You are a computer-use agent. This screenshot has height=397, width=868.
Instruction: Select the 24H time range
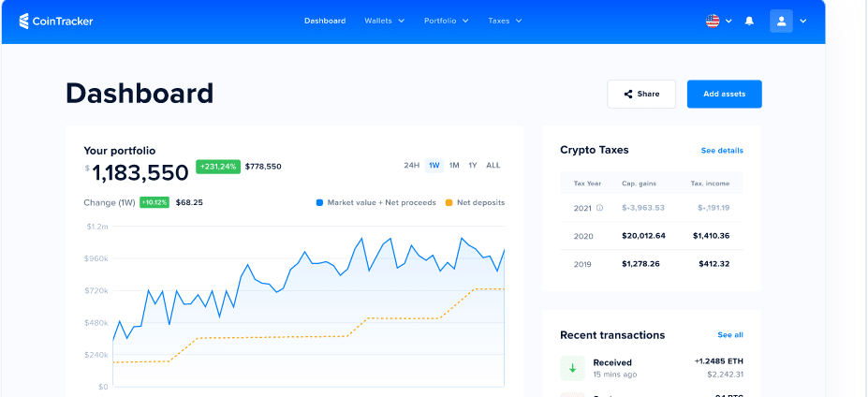click(x=411, y=165)
